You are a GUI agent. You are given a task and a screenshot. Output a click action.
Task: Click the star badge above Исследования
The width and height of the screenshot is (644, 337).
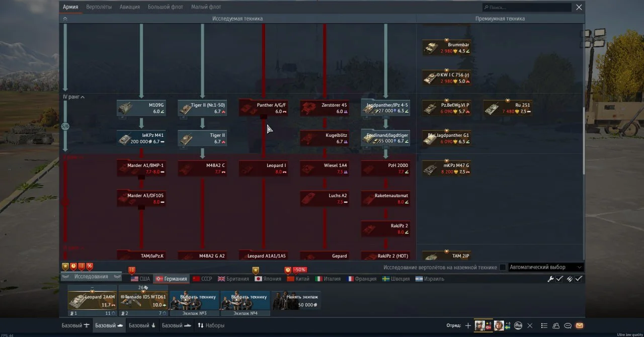click(65, 266)
